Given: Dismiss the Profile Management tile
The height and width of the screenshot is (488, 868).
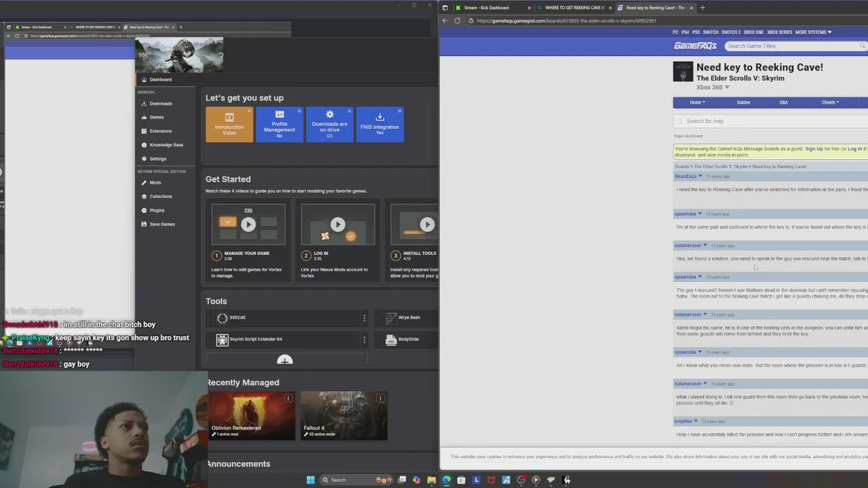Looking at the screenshot, I should 299,111.
